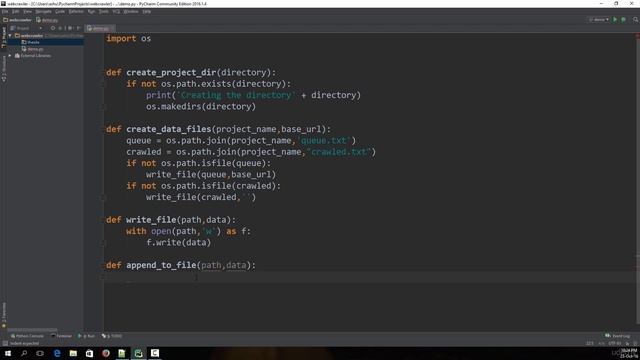Launch Microsoft Edge from taskbar
This screenshot has width=640, height=360.
click(57, 353)
